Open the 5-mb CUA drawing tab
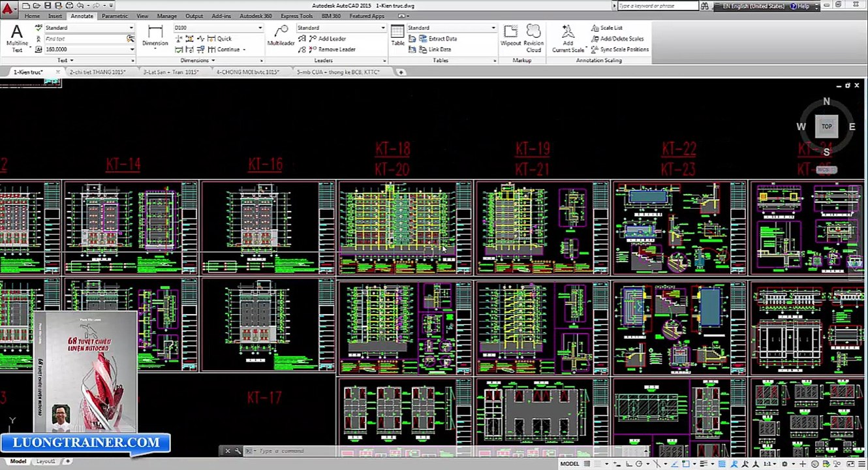This screenshot has height=470, width=868. [x=337, y=72]
